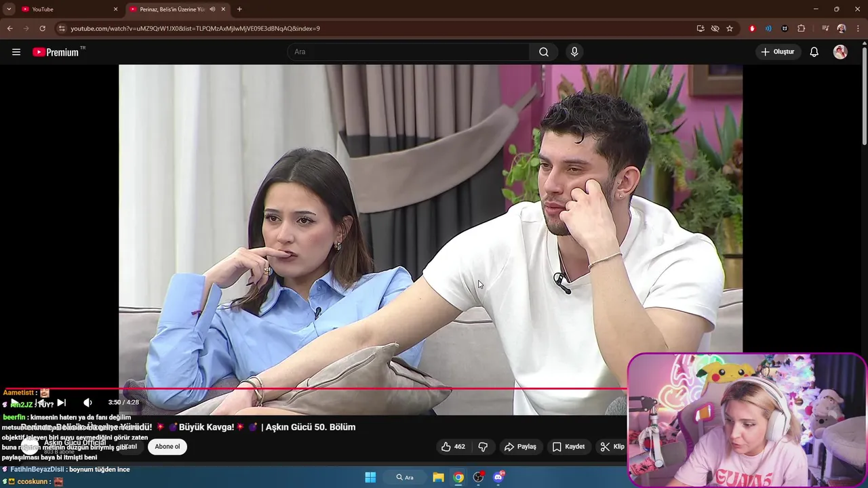The image size is (868, 488).
Task: Join channel with Katıl button
Action: click(130, 447)
